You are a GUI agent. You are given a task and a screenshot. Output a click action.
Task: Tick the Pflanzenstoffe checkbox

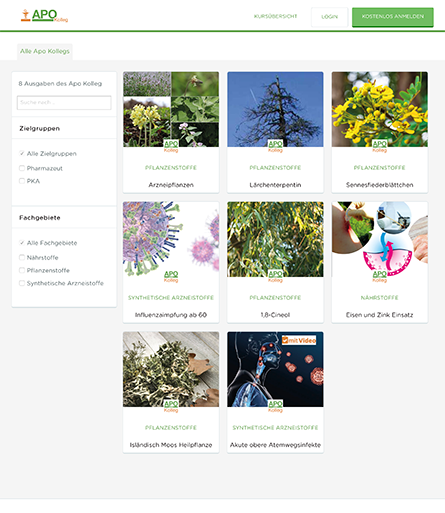[x=22, y=270]
